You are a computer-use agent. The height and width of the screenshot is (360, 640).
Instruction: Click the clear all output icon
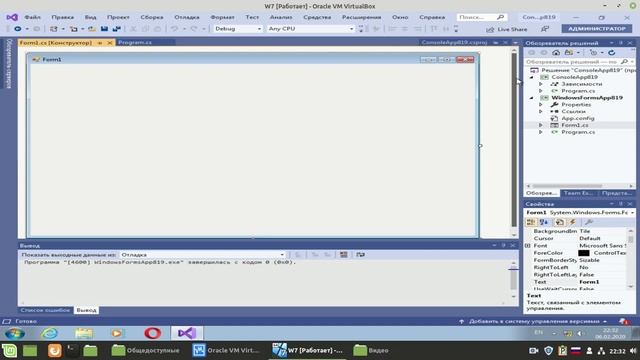[x=344, y=254]
